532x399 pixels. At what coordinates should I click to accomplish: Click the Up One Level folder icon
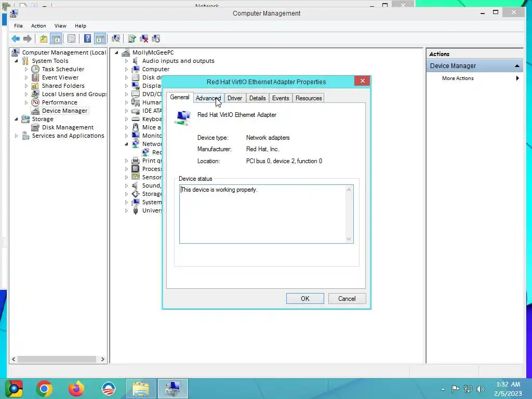tap(44, 38)
